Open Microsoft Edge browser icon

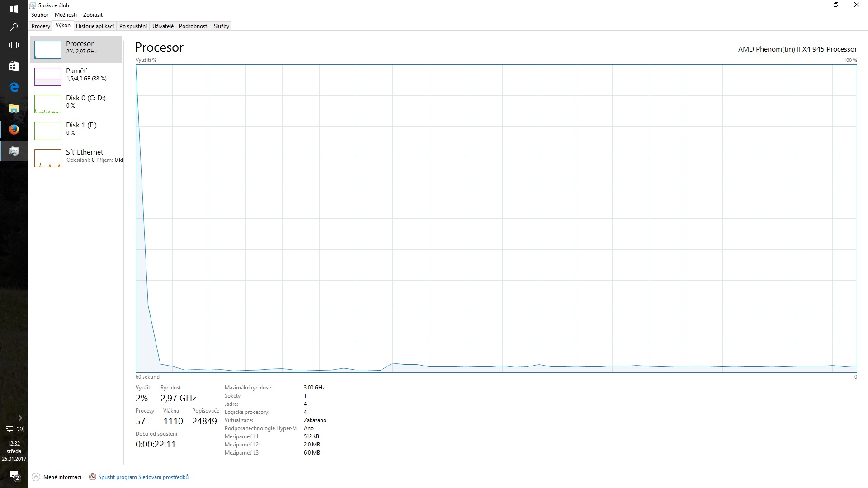(x=14, y=87)
